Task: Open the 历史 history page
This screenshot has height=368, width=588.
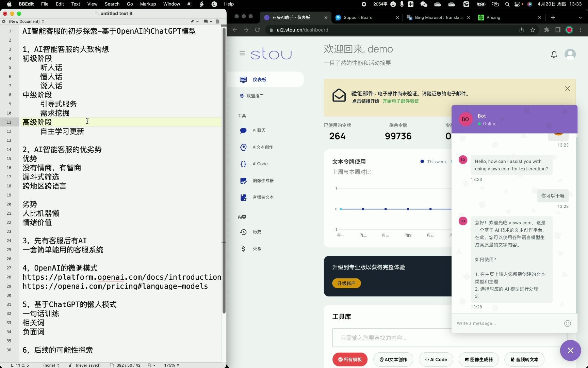Action: [x=250, y=232]
